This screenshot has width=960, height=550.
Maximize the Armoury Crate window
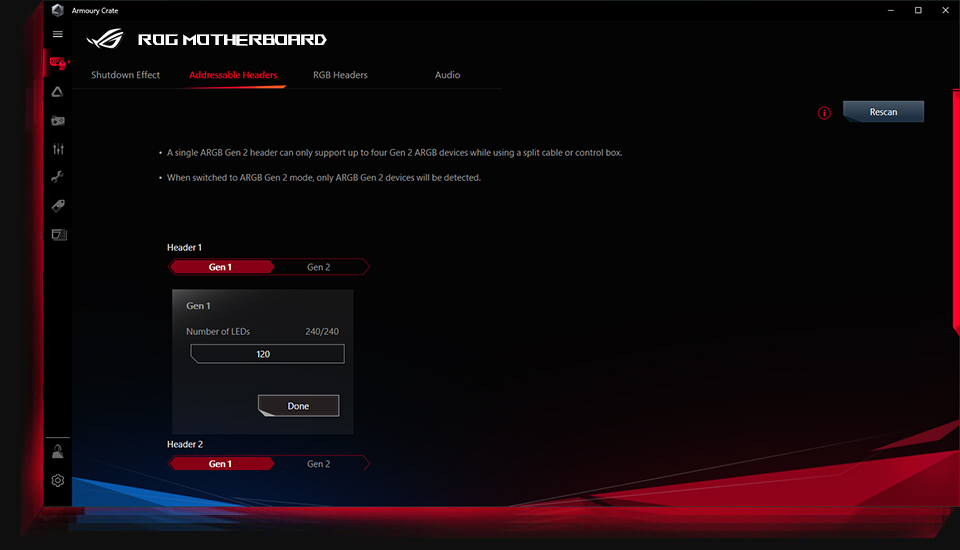pos(918,10)
